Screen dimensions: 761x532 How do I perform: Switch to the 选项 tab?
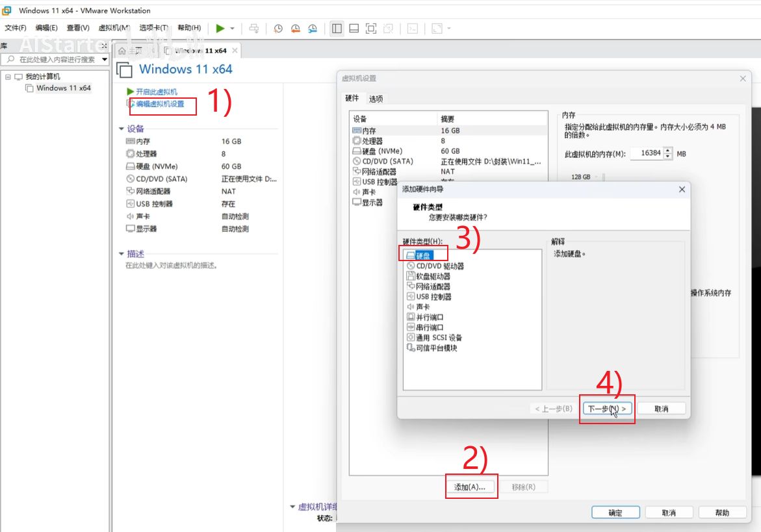tap(376, 99)
